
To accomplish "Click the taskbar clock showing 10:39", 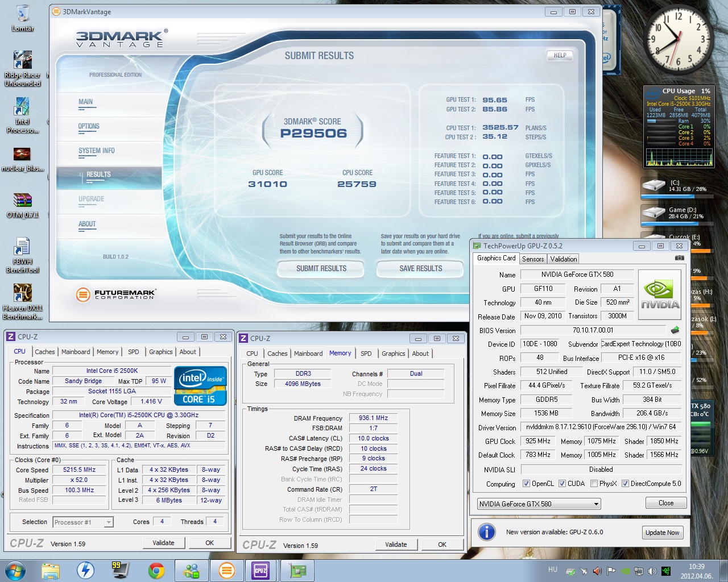I will (696, 571).
